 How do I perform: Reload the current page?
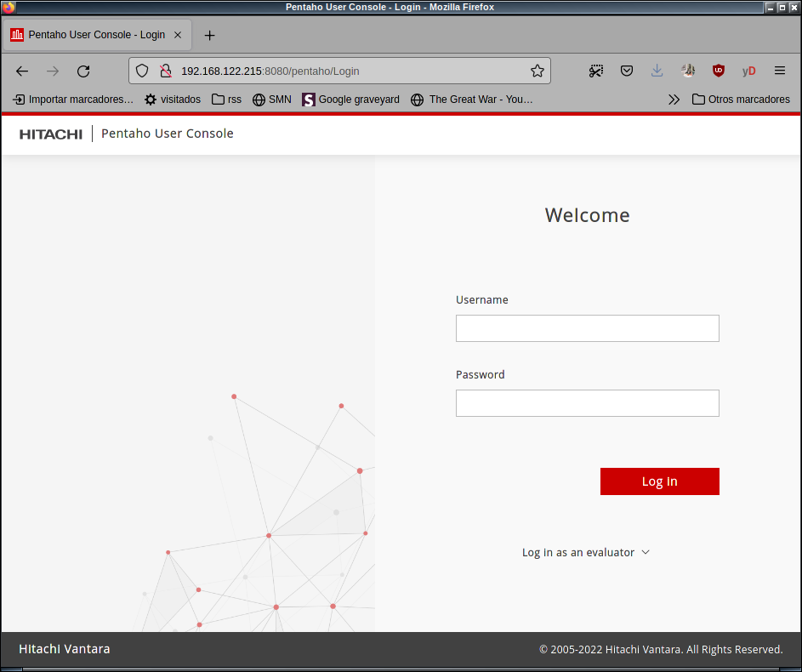[83, 71]
